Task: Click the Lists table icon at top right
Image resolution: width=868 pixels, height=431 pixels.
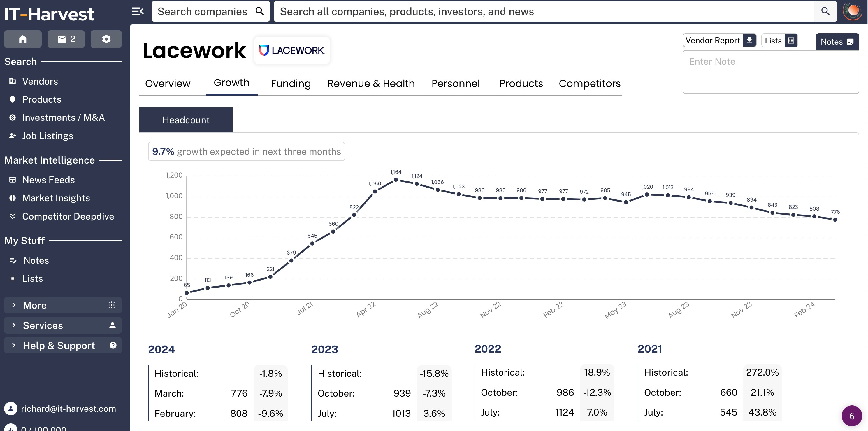Action: coord(791,41)
